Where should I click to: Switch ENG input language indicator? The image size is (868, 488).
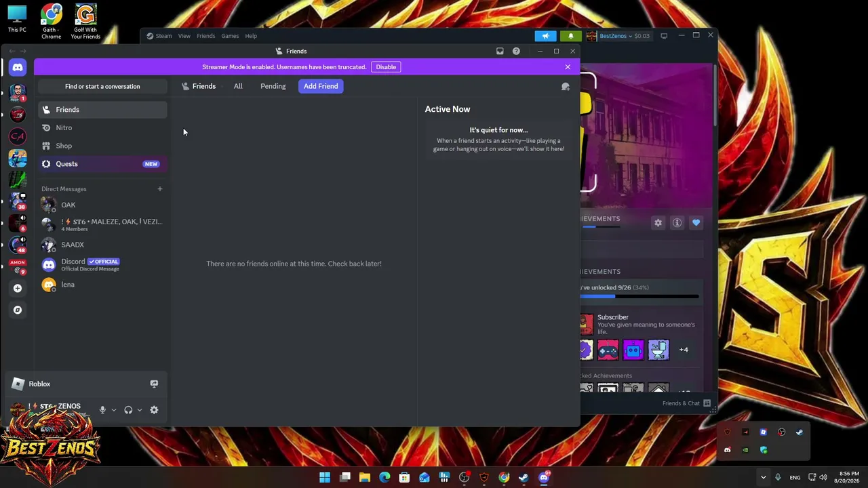tap(795, 478)
